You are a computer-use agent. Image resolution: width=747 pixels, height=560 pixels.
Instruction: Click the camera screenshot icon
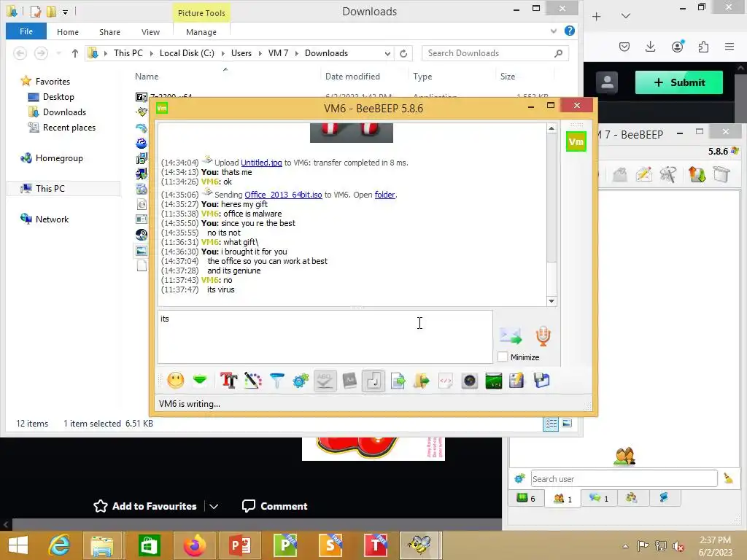[470, 380]
